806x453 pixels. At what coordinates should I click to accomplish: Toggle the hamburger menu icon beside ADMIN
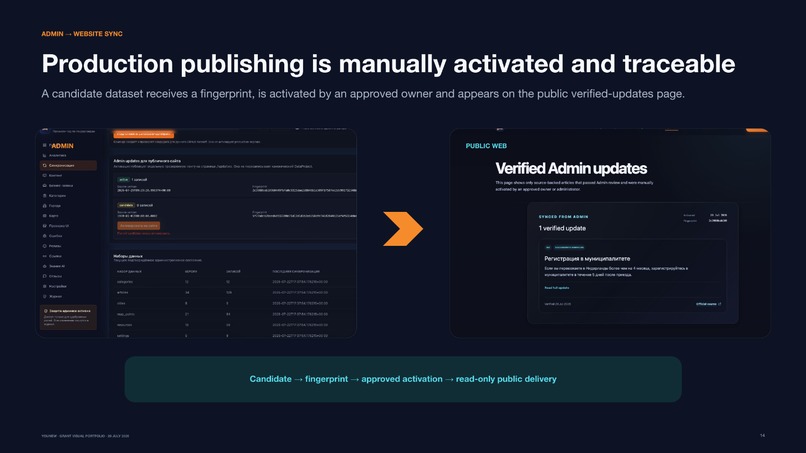pos(44,146)
